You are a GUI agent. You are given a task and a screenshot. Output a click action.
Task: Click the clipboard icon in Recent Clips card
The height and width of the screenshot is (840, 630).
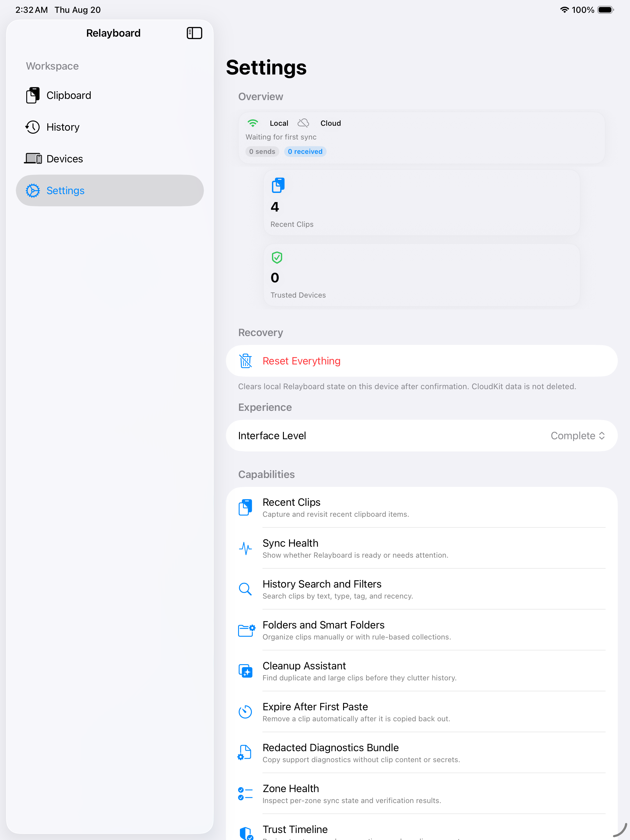278,185
